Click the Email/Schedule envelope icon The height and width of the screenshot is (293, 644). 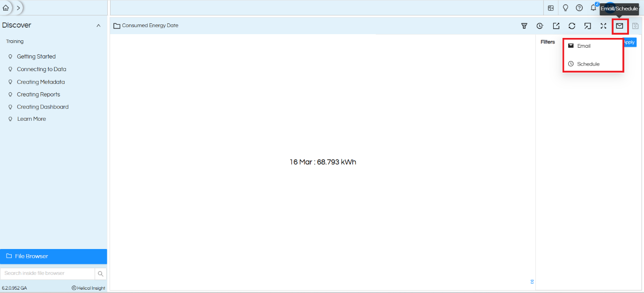[620, 26]
